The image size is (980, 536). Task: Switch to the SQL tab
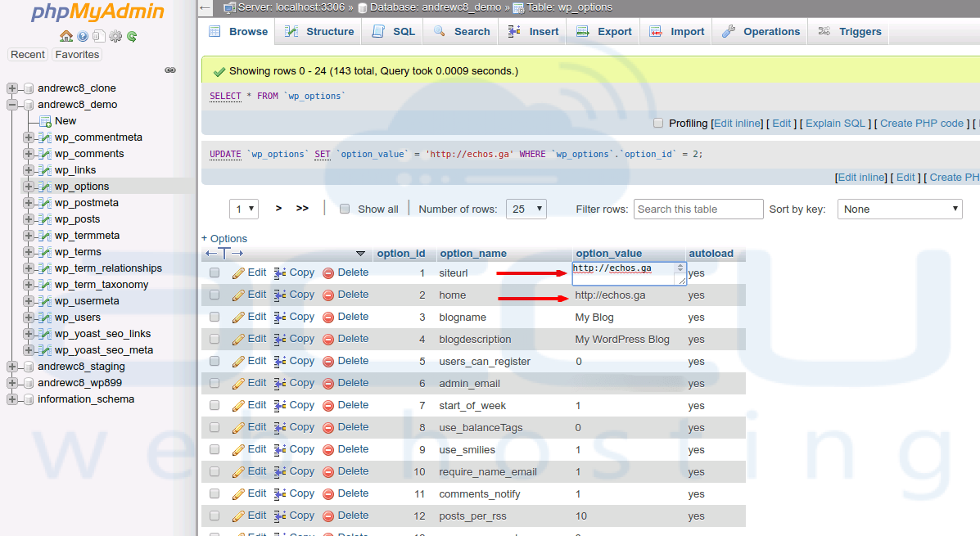tap(393, 31)
